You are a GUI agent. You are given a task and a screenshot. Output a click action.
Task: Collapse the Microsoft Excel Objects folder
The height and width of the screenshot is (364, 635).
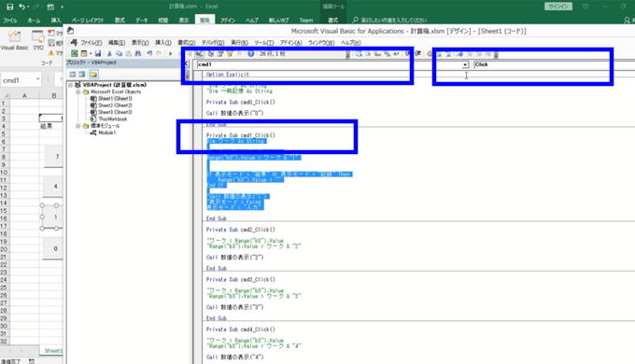(x=78, y=91)
